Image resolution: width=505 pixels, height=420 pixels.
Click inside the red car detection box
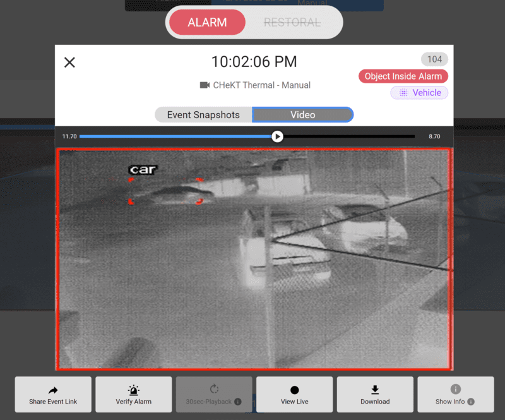[166, 191]
